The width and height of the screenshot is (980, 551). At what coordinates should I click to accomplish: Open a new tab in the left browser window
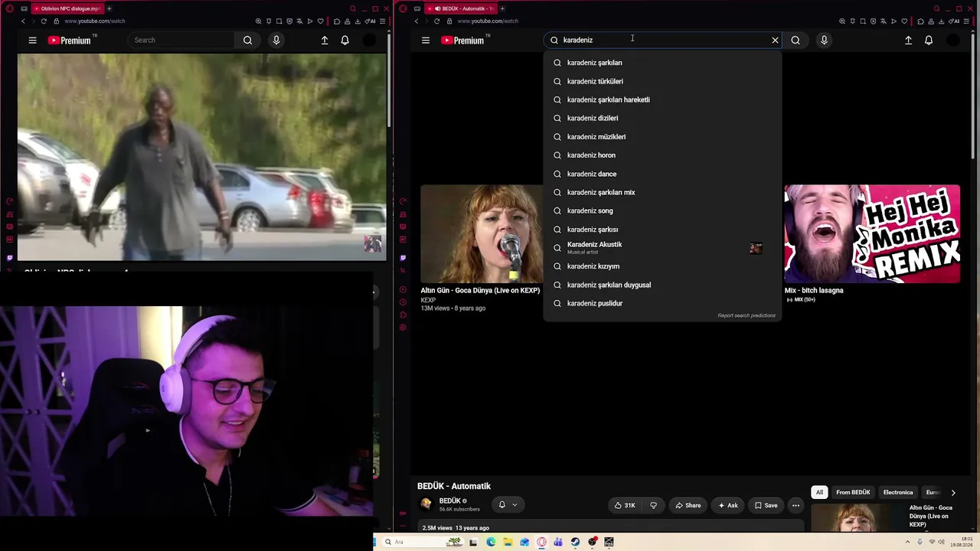(x=109, y=8)
